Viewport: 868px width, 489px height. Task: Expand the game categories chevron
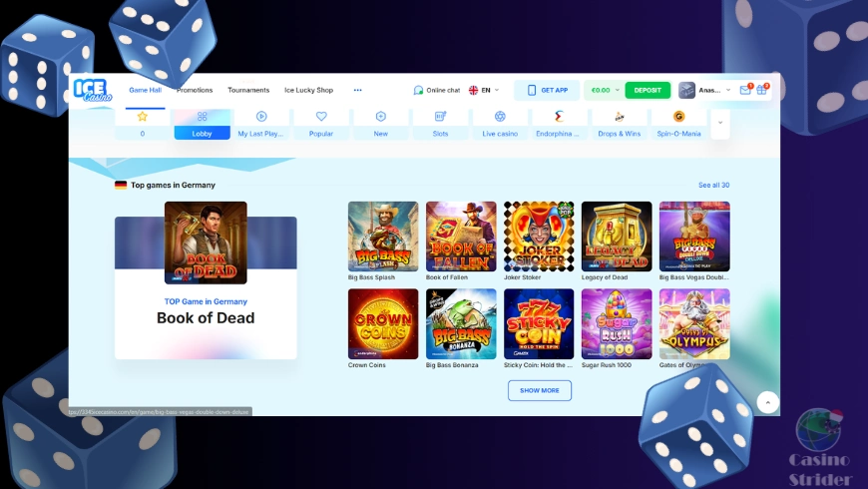pos(720,123)
